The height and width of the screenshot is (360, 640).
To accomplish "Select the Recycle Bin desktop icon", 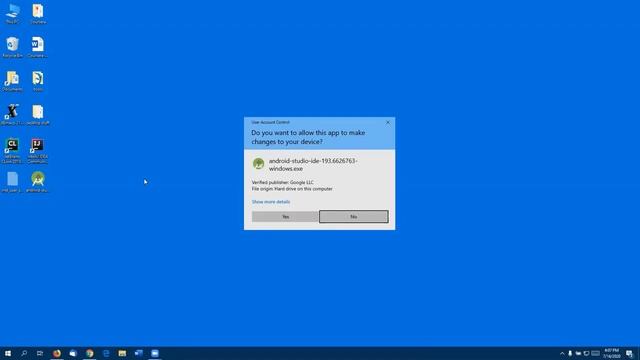I will 12,47.
